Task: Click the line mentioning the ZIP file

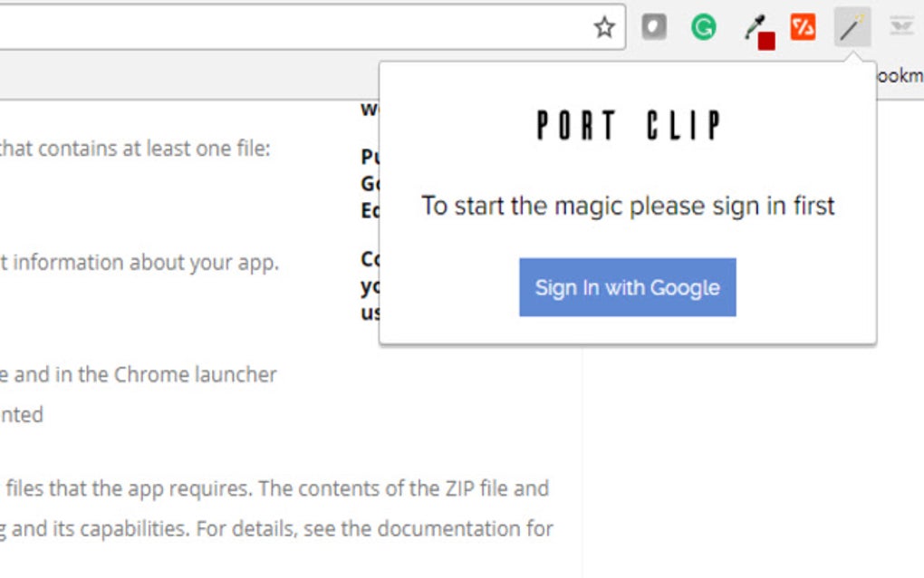Action: (x=274, y=488)
